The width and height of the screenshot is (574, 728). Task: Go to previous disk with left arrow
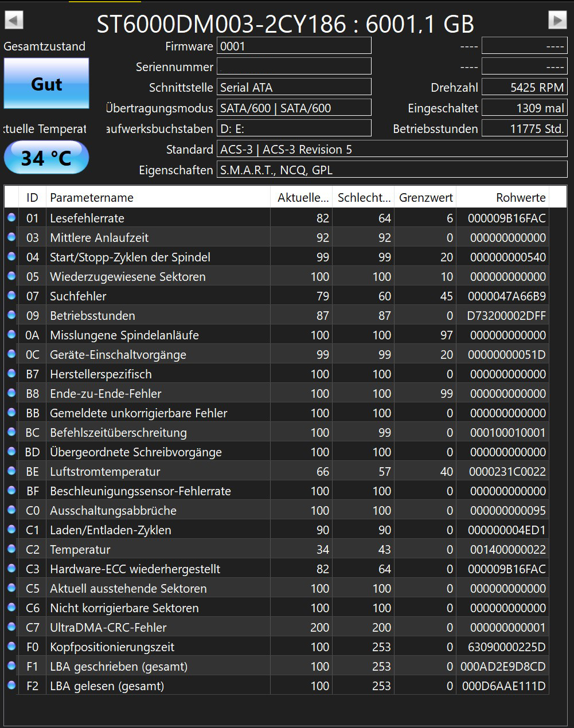coord(14,20)
